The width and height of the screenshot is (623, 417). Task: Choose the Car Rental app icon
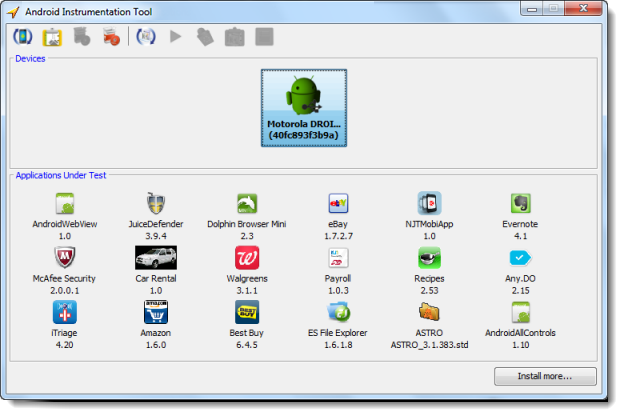[155, 258]
